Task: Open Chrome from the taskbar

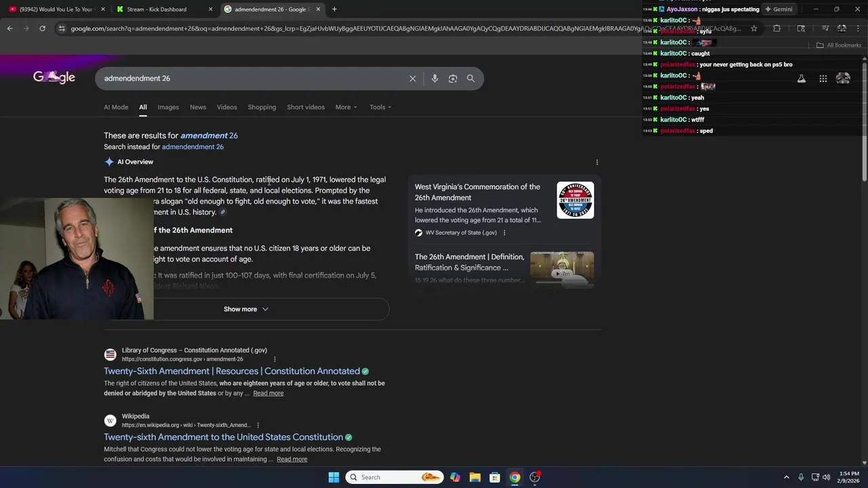Action: 515,477
